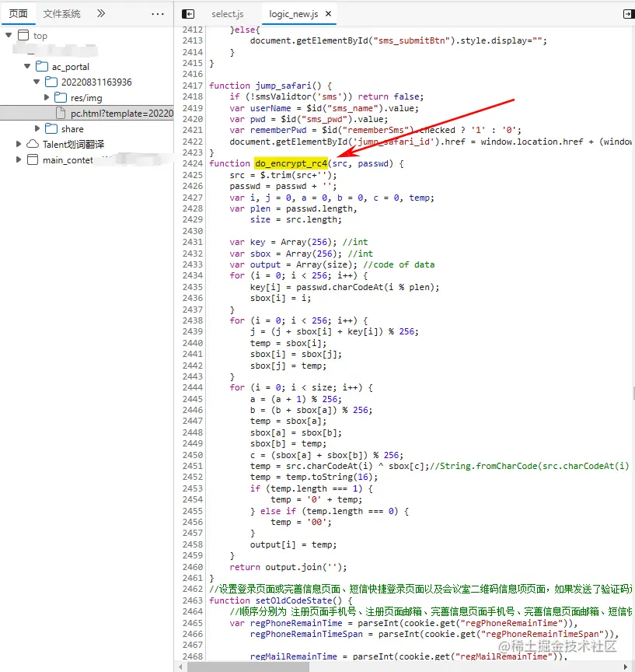Switch to the 页面 tab
This screenshot has height=672, width=635.
(18, 14)
